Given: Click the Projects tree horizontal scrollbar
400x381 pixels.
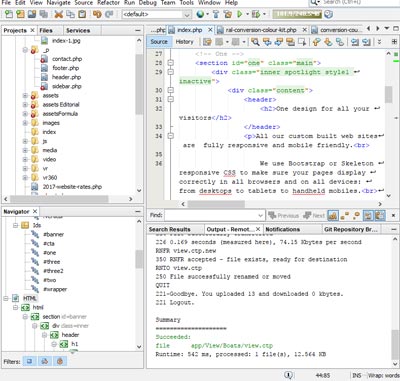Looking at the screenshot, I should (x=59, y=199).
